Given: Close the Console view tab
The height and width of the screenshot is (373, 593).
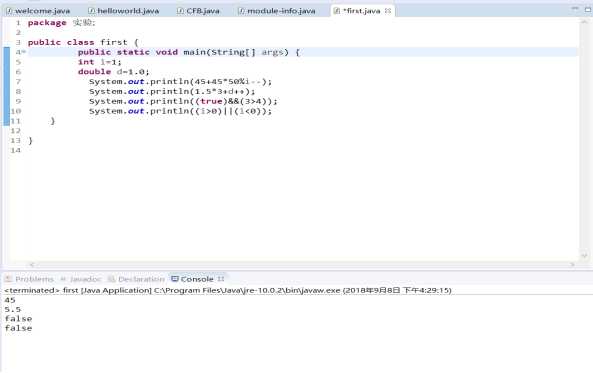Looking at the screenshot, I should click(221, 279).
